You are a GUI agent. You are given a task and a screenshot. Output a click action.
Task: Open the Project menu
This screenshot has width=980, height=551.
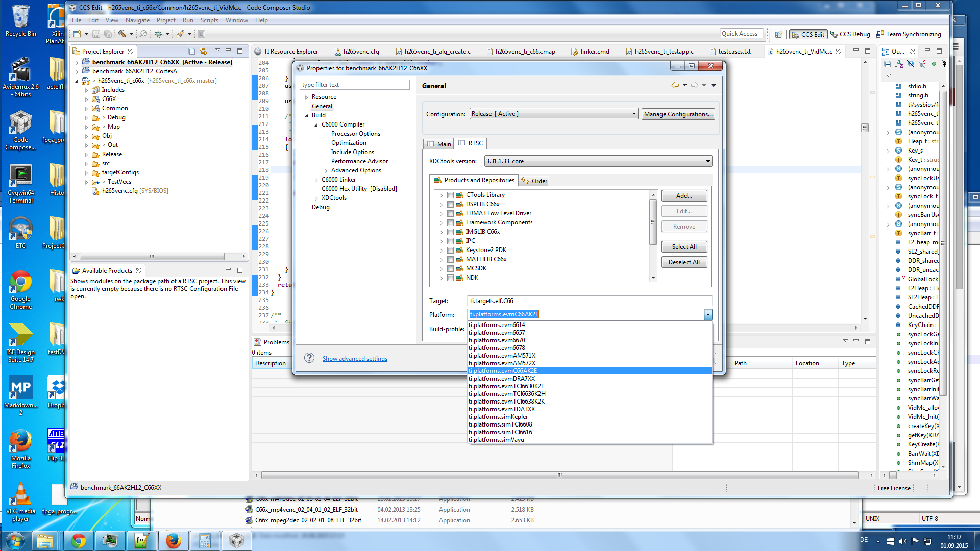[x=166, y=20]
